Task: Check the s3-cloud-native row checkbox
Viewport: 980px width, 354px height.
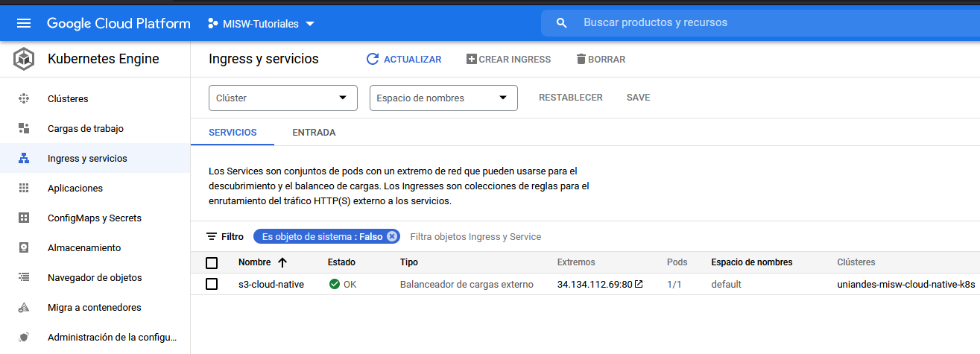Action: (212, 284)
